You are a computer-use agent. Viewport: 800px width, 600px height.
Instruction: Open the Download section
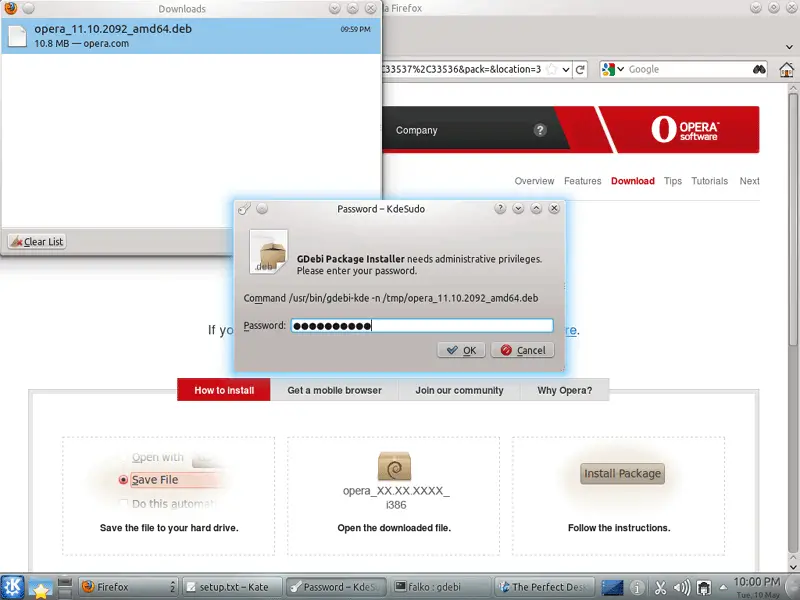633,181
